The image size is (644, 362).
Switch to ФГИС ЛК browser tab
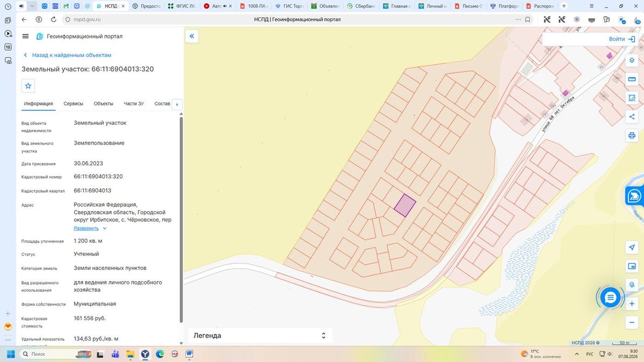[x=182, y=6]
